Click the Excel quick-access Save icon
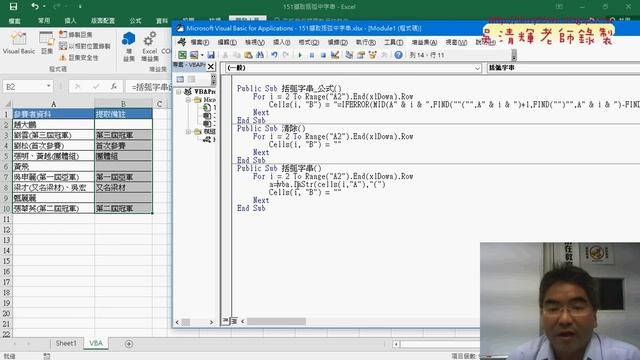This screenshot has width=640, height=360. tap(13, 7)
